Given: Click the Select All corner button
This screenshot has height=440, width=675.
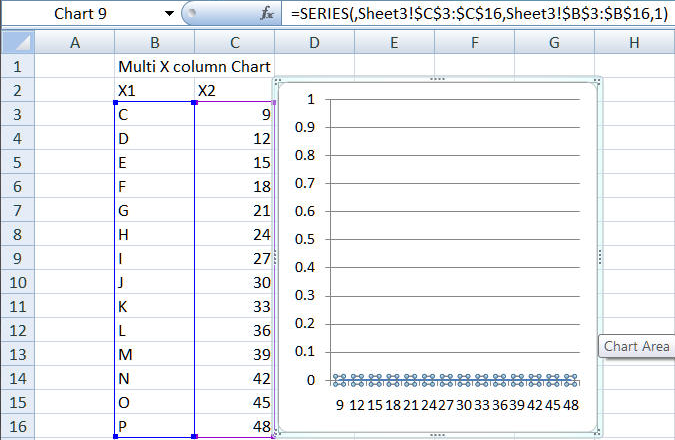Looking at the screenshot, I should tap(17, 42).
